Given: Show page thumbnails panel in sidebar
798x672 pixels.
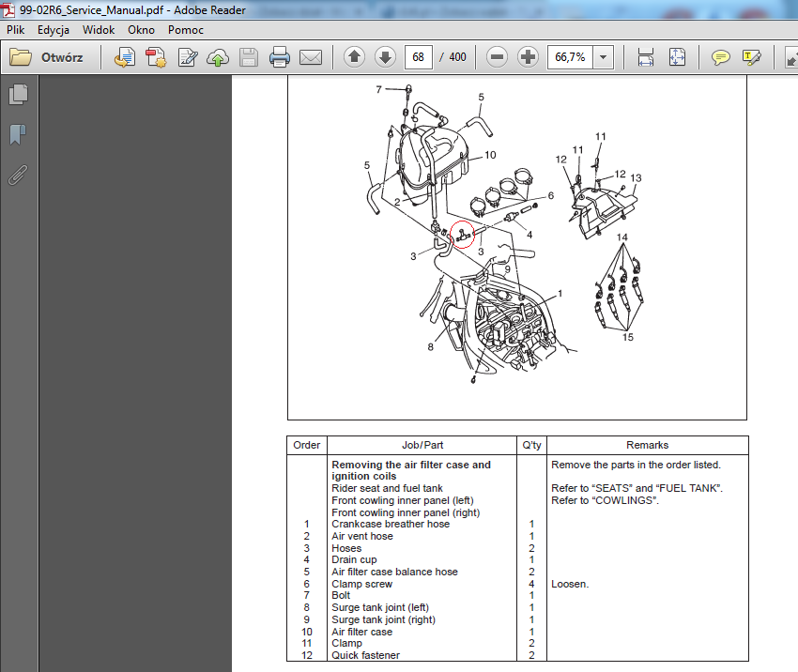Looking at the screenshot, I should tap(18, 94).
